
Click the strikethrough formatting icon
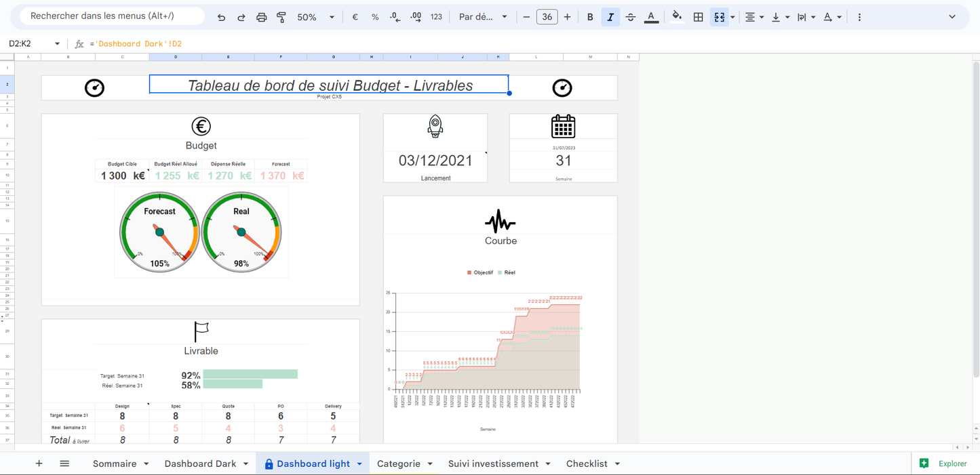tap(630, 17)
